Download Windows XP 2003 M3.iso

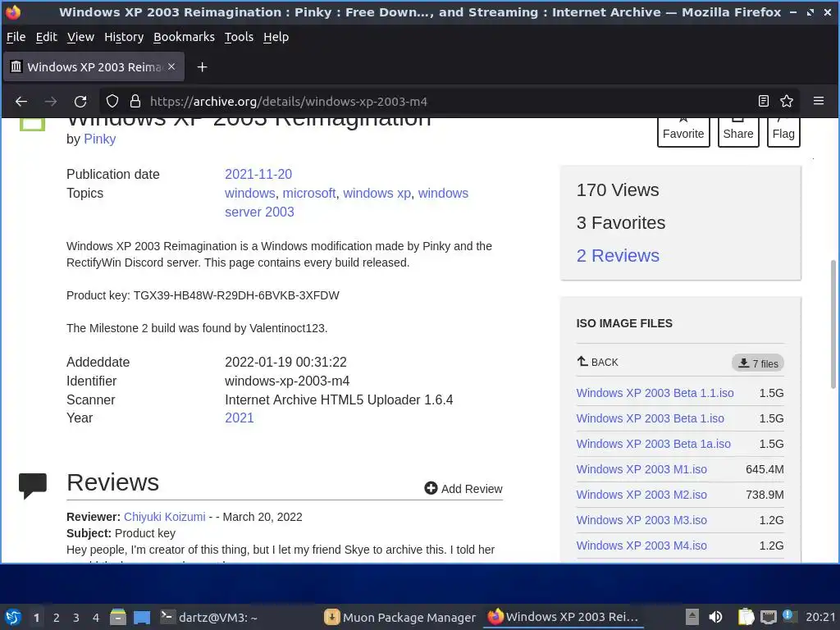click(x=641, y=520)
